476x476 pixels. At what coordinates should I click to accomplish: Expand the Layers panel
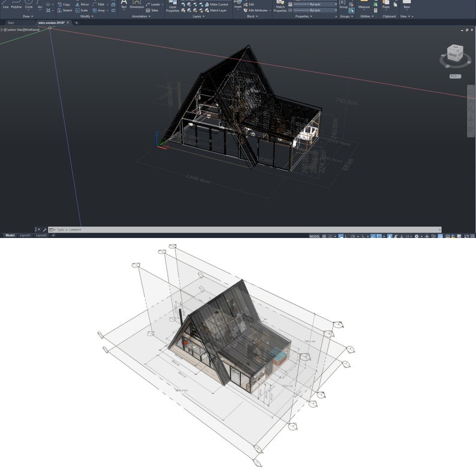198,16
